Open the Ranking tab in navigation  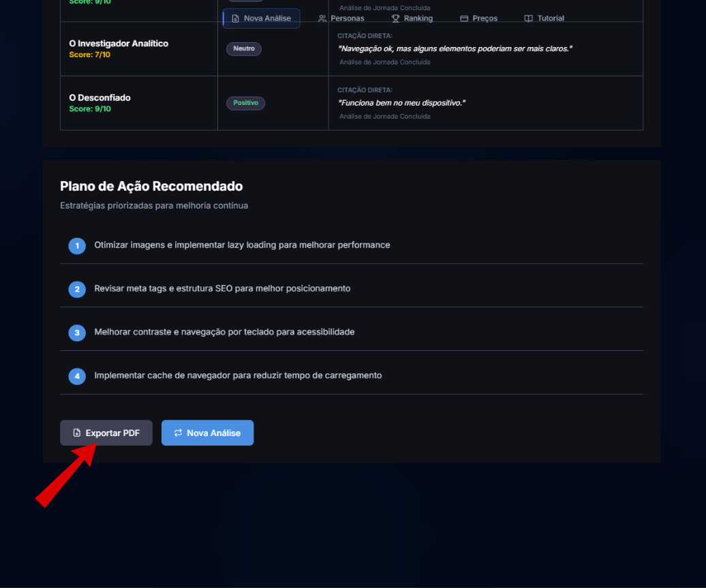412,18
